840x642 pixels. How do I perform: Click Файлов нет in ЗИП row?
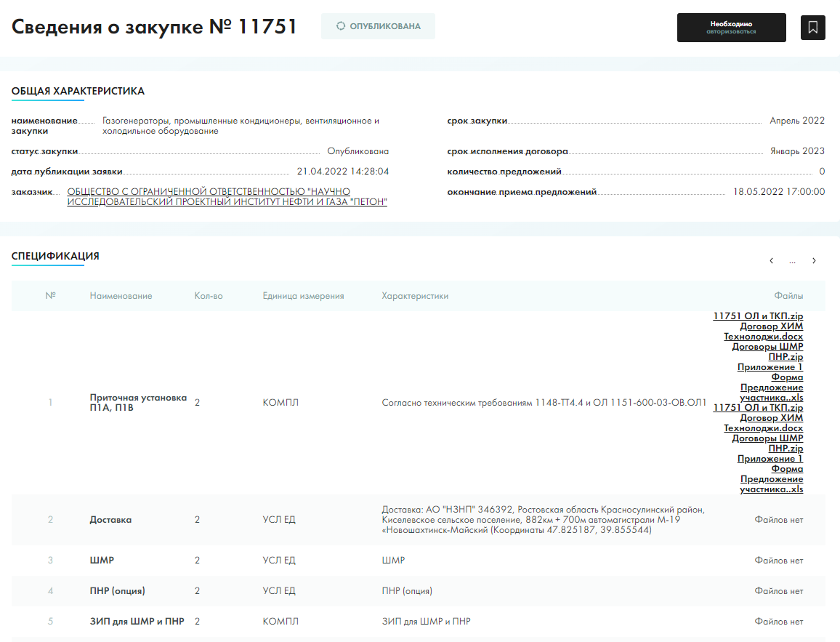pyautogui.click(x=778, y=622)
